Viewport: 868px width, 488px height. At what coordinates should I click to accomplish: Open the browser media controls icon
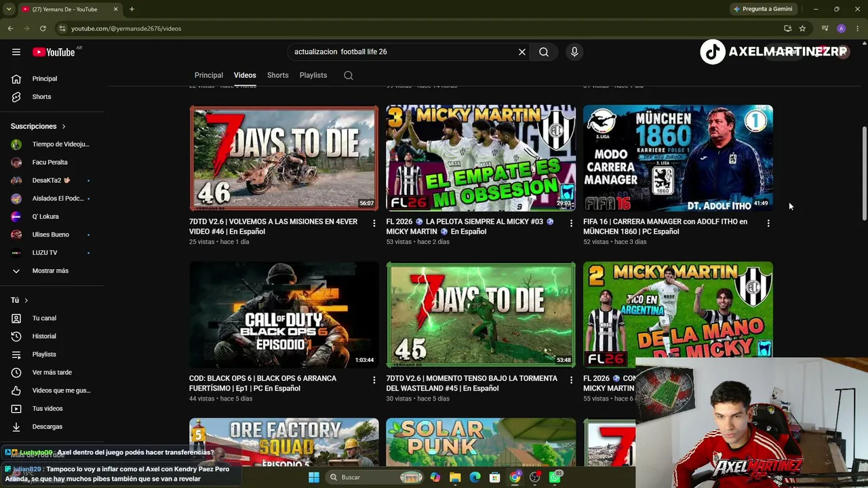coord(825,28)
